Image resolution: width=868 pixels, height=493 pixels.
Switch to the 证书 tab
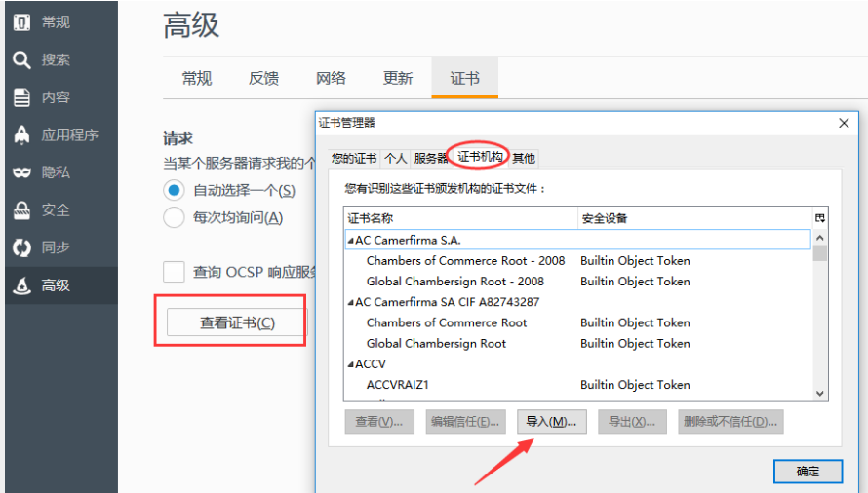465,79
